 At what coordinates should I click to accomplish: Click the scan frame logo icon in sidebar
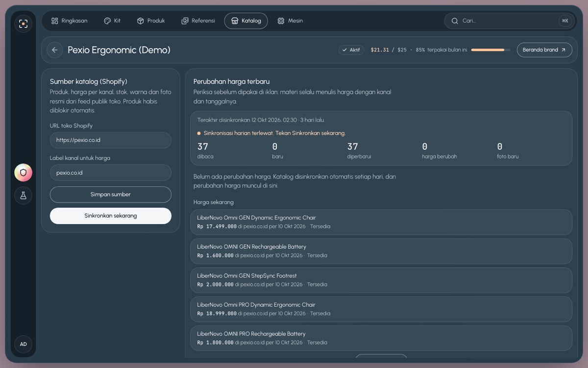pyautogui.click(x=23, y=24)
